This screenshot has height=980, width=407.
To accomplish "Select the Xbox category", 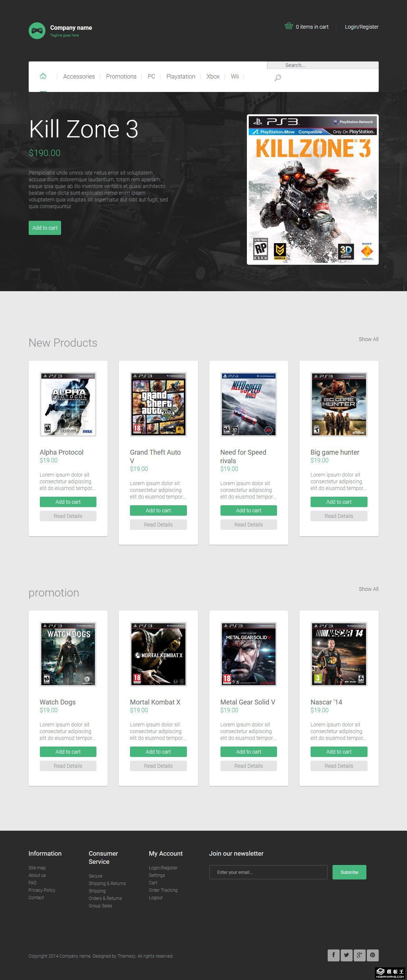I will tap(213, 76).
